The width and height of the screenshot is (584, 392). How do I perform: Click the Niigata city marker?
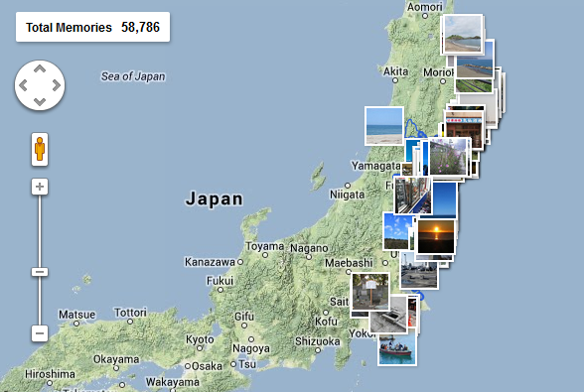point(348,186)
